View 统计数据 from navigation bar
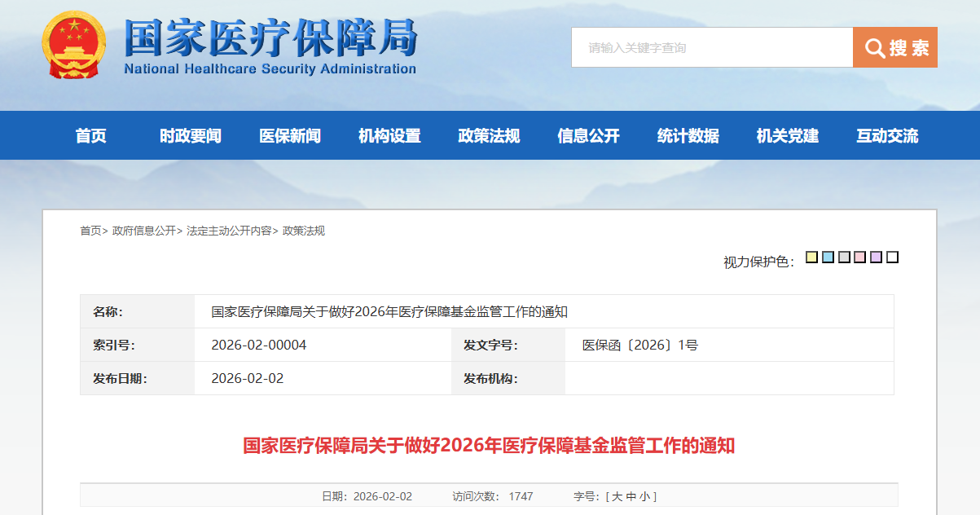The image size is (980, 515). 688,136
